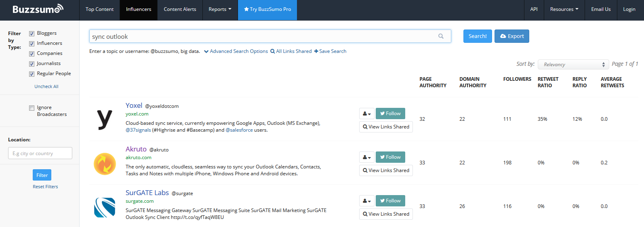Uncheck the Journalists filter
This screenshot has height=227, width=644.
point(32,64)
